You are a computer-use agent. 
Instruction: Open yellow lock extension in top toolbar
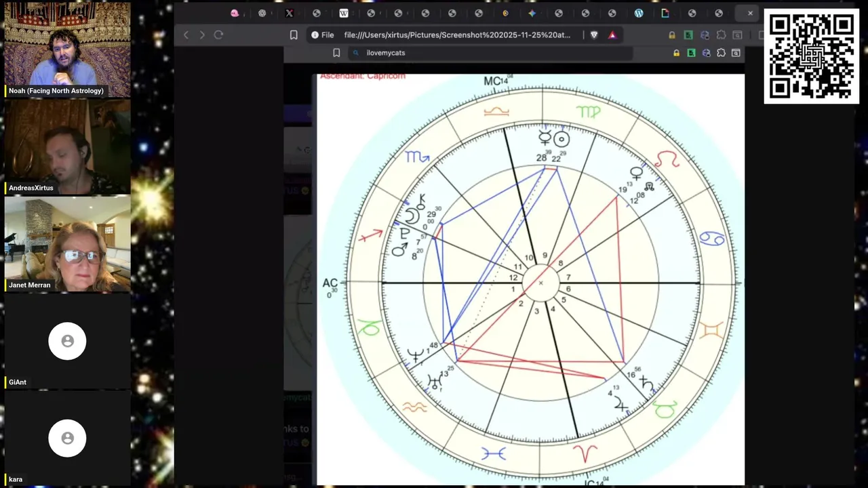(x=672, y=35)
